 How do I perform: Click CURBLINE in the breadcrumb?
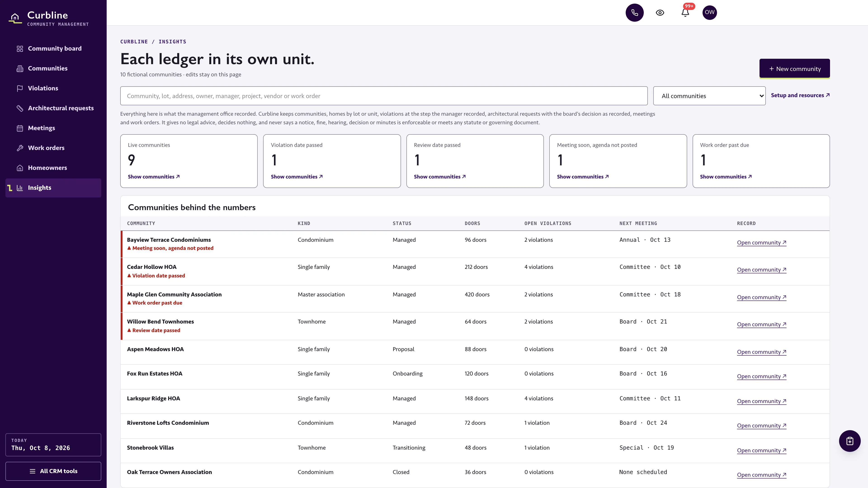coord(134,42)
